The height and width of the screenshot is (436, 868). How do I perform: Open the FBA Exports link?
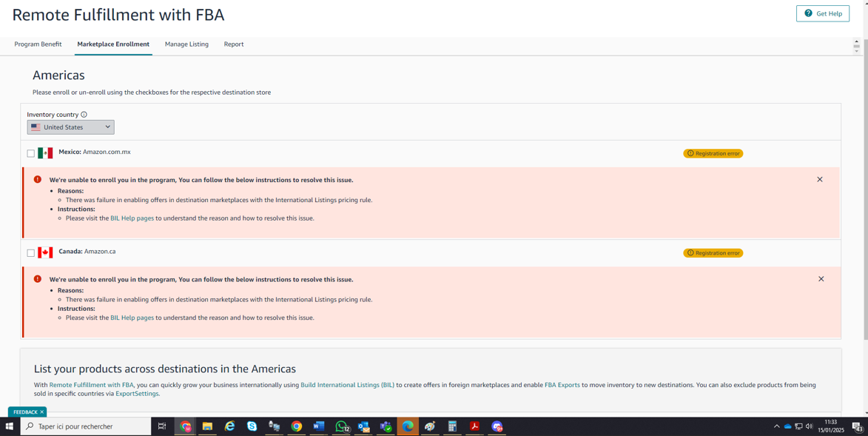562,385
